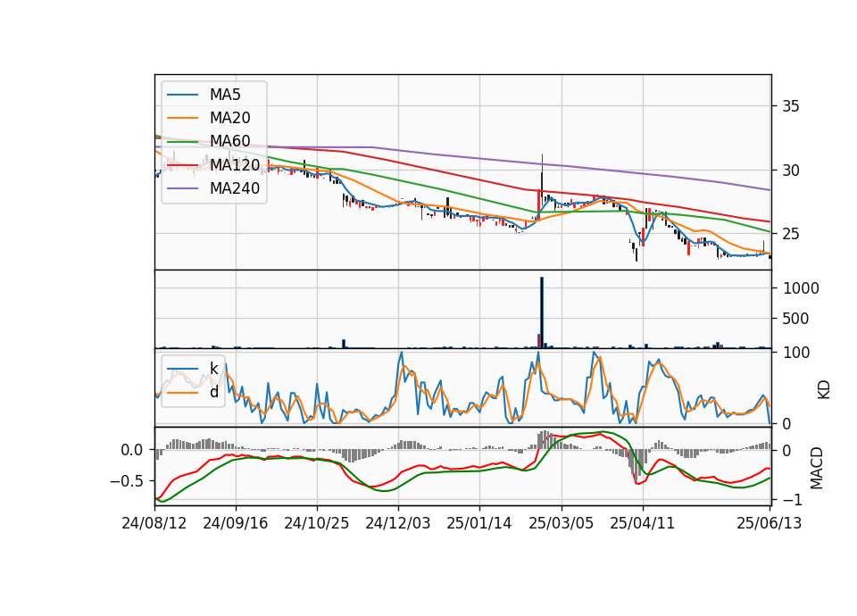The height and width of the screenshot is (616, 857).
Task: Click the tallest volume spike bar
Action: 542,312
